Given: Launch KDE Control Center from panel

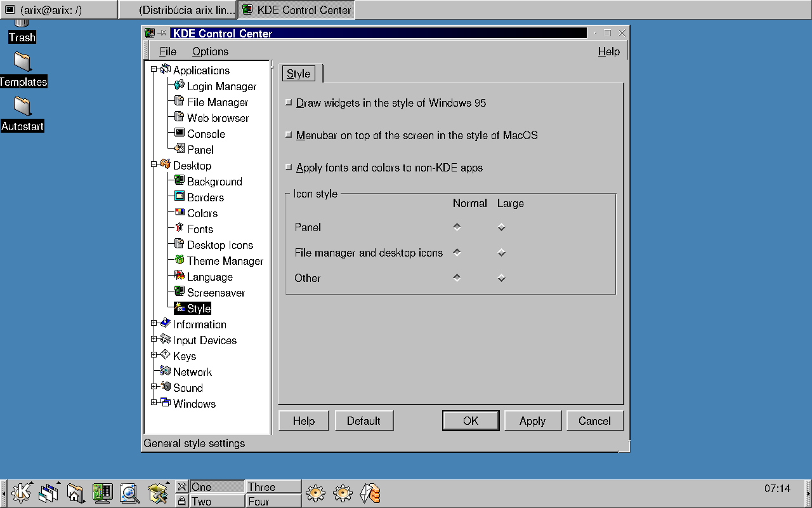Looking at the screenshot, I should point(102,493).
